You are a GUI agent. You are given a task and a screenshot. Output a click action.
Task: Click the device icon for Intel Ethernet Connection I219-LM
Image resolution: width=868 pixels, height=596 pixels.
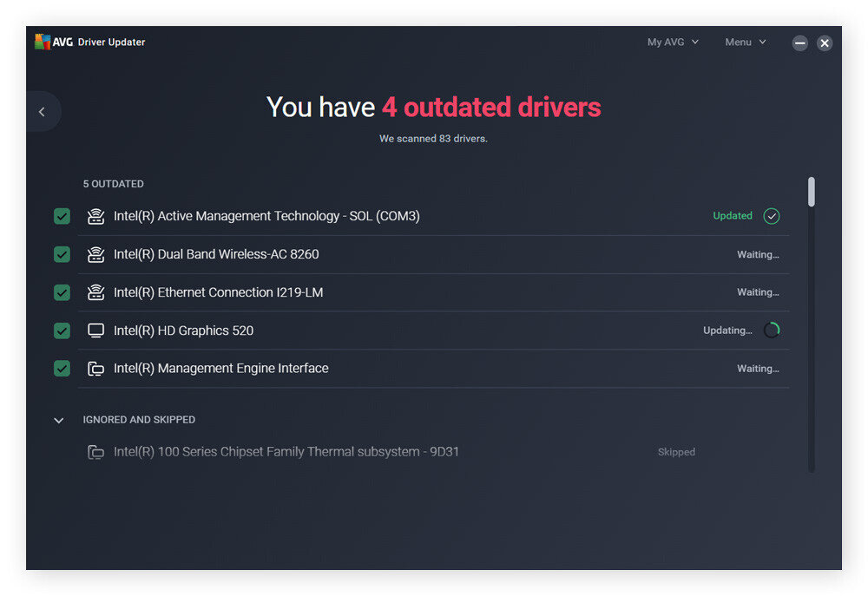pos(95,292)
